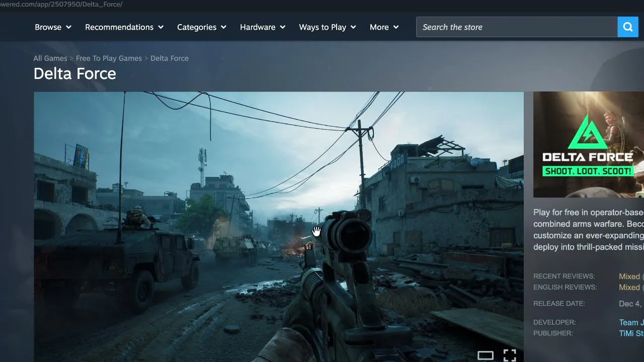Open the Free To Play Games breadcrumb
This screenshot has width=644, height=362.
pos(109,58)
